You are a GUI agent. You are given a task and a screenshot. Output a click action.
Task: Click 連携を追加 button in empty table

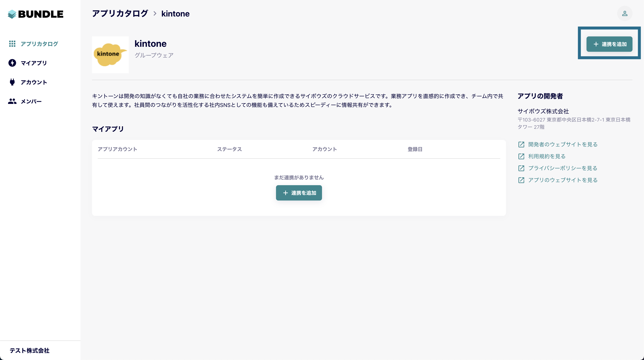(x=299, y=193)
